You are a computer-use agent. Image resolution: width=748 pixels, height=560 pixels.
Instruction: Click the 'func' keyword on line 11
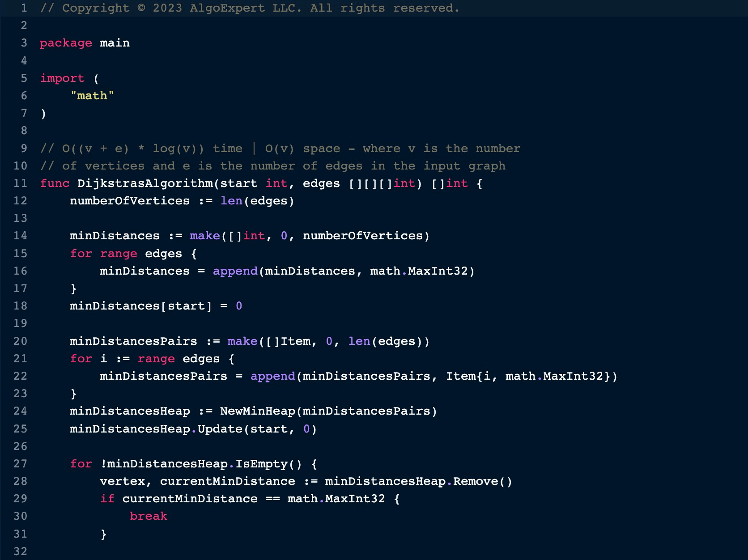click(55, 183)
